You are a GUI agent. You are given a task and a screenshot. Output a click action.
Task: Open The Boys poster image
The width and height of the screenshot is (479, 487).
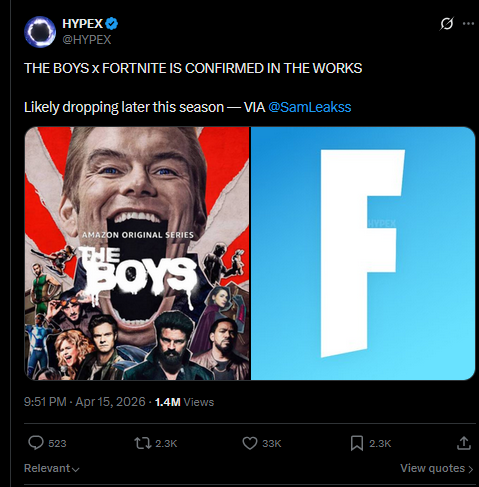[137, 253]
